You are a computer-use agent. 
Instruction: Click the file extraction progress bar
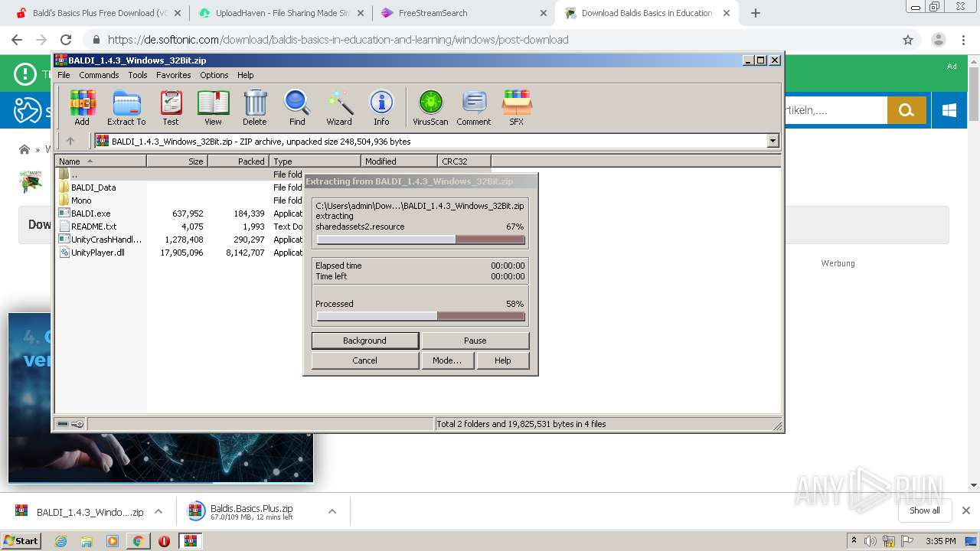coord(420,240)
